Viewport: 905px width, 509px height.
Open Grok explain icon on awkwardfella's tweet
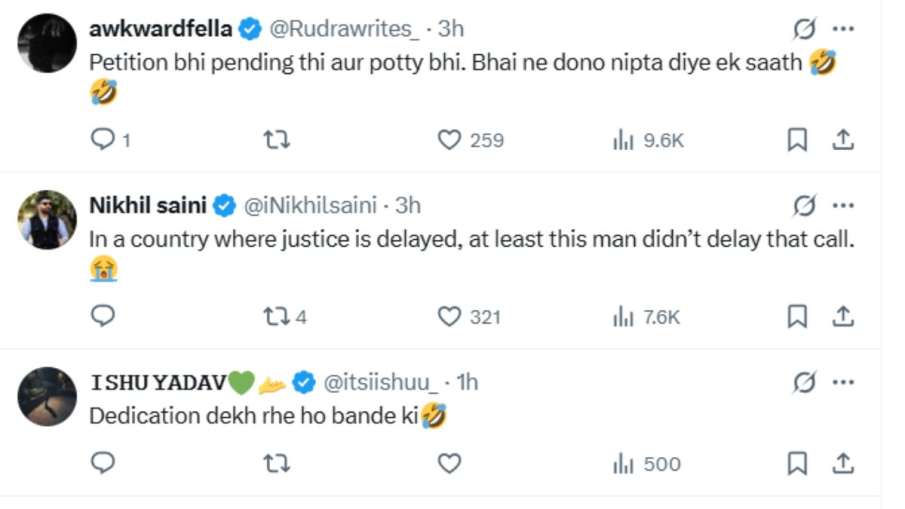(x=804, y=28)
